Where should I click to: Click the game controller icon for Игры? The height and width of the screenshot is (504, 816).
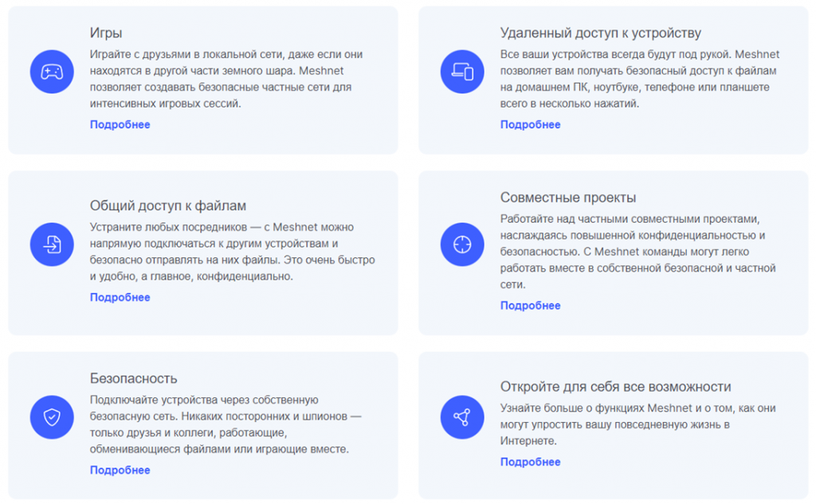pos(52,72)
